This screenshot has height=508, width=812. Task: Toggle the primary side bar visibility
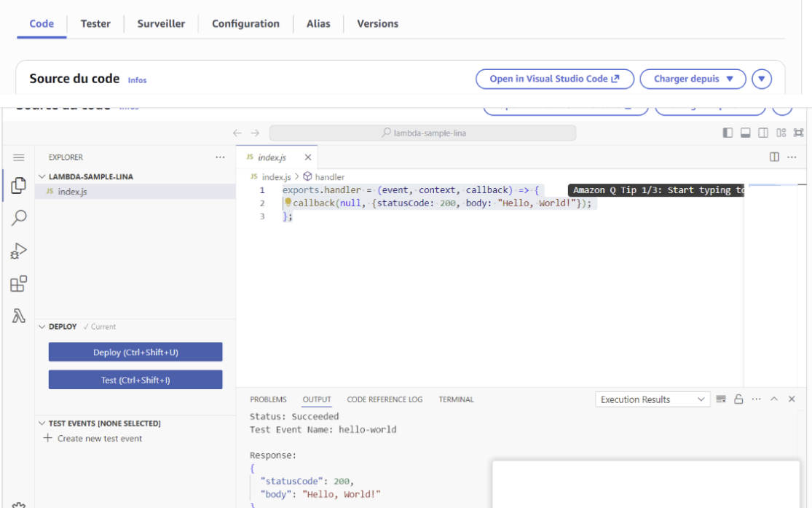pyautogui.click(x=728, y=133)
